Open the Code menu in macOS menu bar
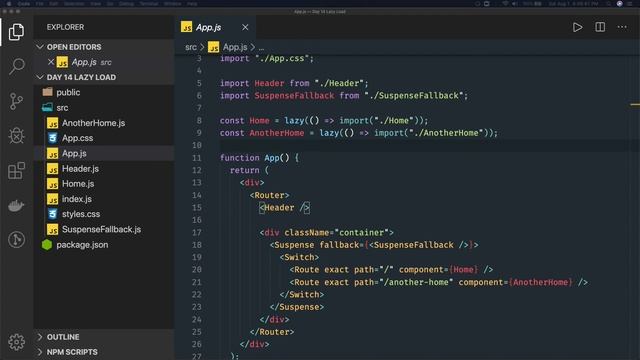The height and width of the screenshot is (360, 640). point(24,4)
